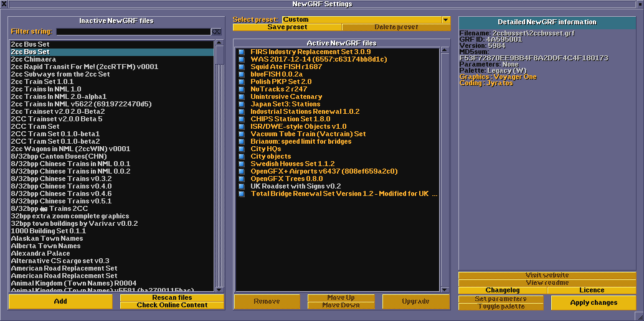
Task: Select Alexandra Palace entry
Action: click(x=111, y=253)
